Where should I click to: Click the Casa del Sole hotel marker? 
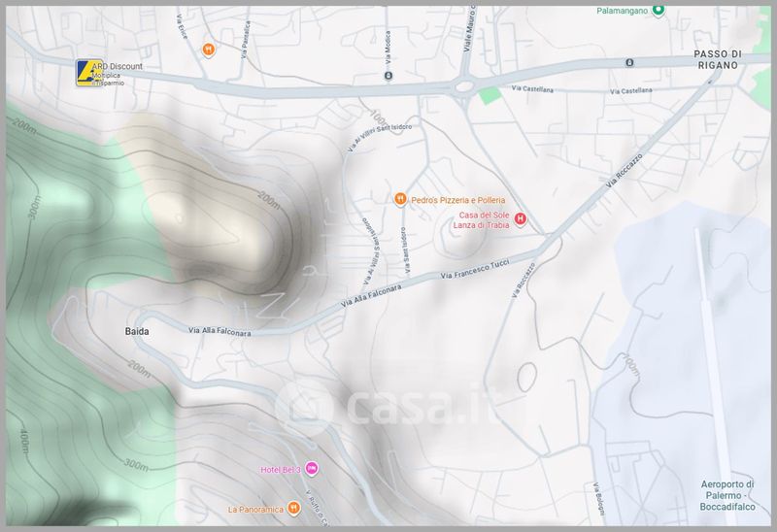pos(520,220)
